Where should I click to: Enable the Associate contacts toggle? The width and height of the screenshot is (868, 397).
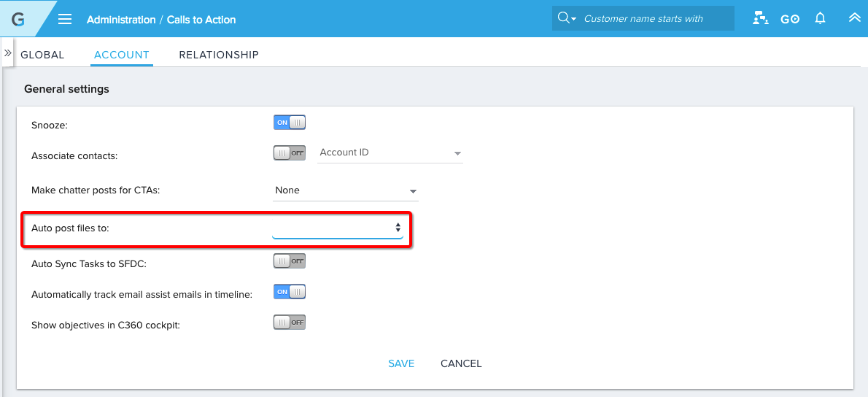click(290, 153)
